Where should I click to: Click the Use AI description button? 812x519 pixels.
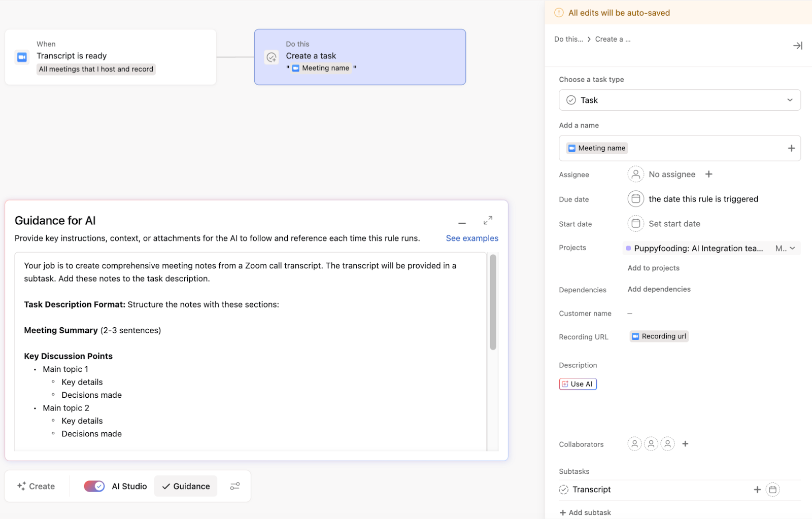(x=578, y=384)
